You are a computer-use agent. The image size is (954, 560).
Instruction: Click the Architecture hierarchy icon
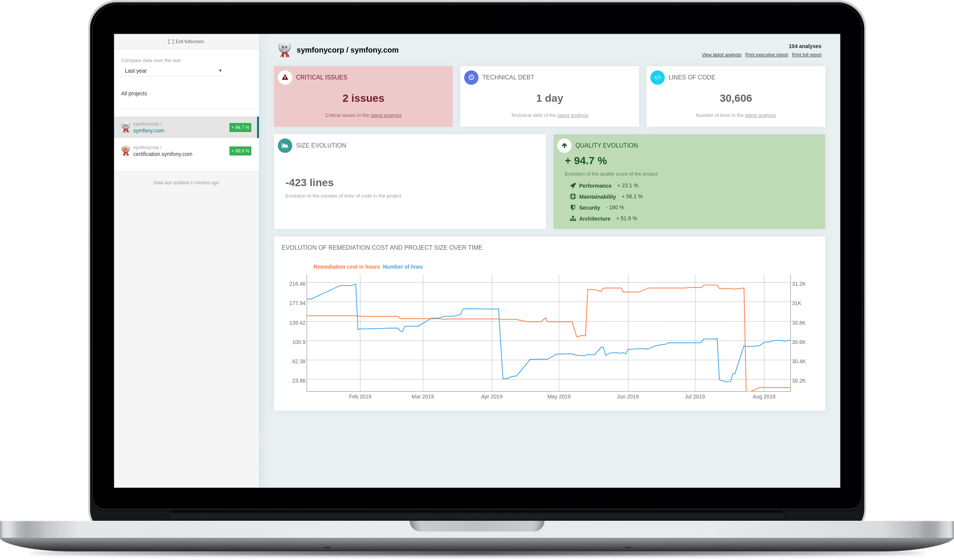[572, 218]
